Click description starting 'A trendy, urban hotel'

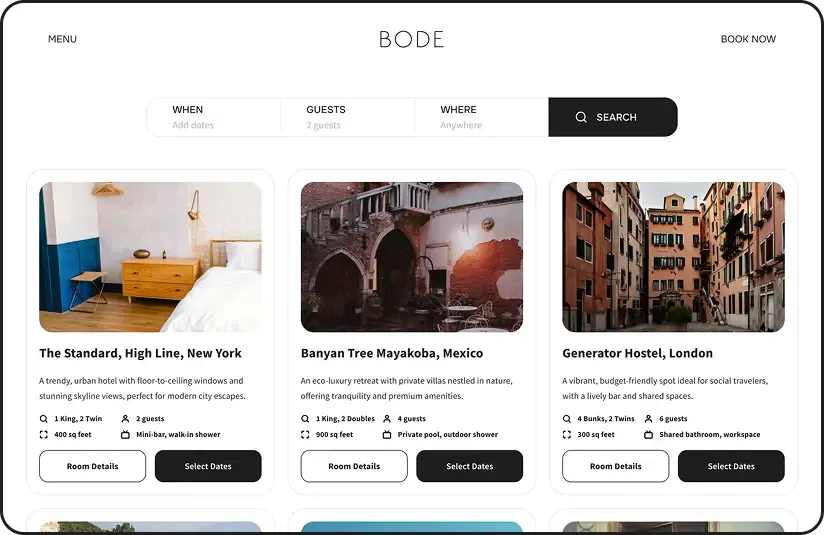142,388
